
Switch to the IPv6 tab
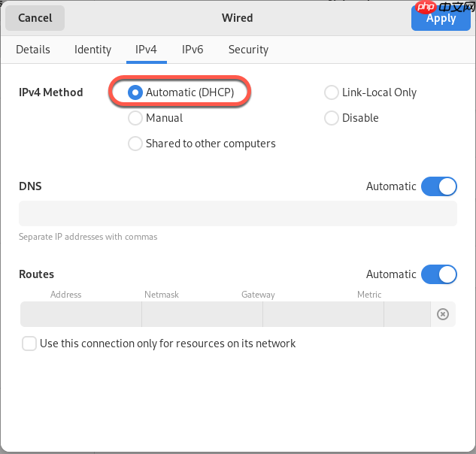pyautogui.click(x=193, y=50)
